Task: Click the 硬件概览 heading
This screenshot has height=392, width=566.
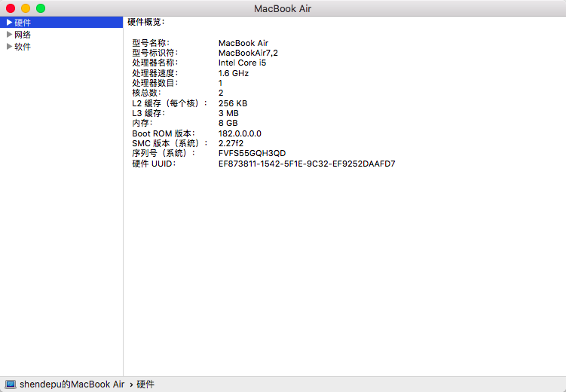Action: pyautogui.click(x=146, y=22)
